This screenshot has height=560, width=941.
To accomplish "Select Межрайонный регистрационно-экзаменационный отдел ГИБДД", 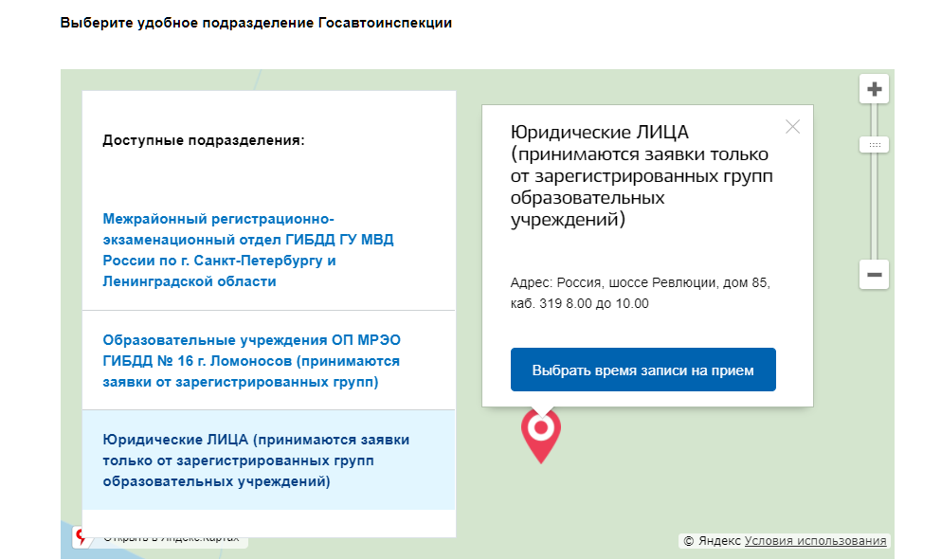I will point(248,250).
